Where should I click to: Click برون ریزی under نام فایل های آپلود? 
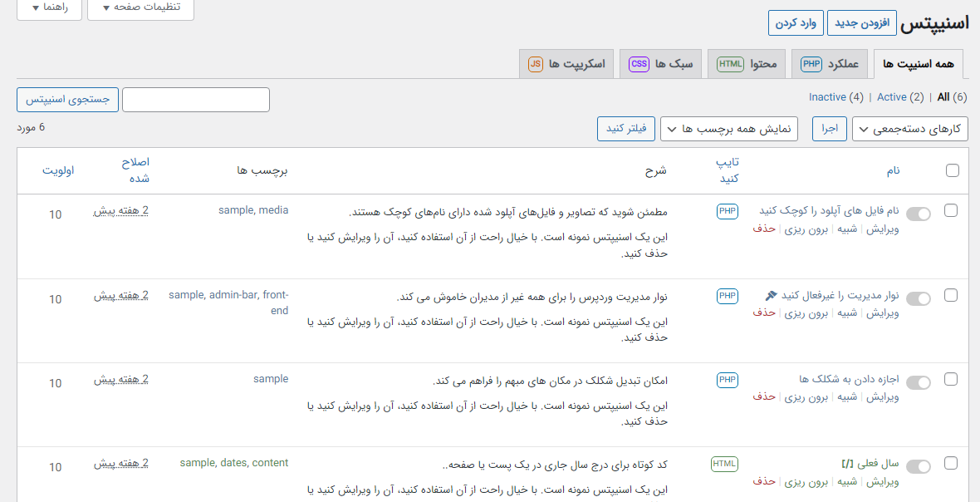pyautogui.click(x=806, y=229)
